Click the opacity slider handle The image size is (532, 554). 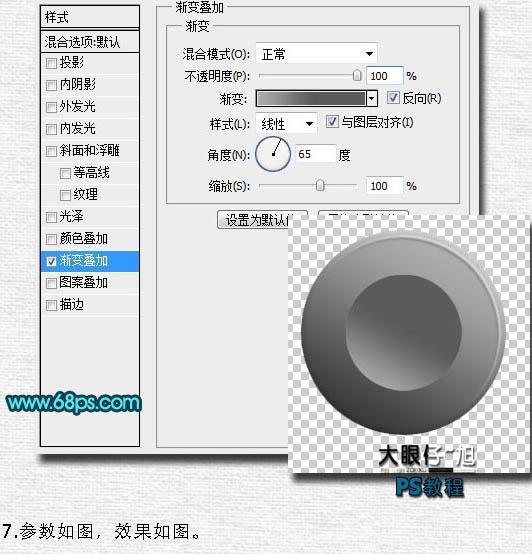pyautogui.click(x=357, y=75)
